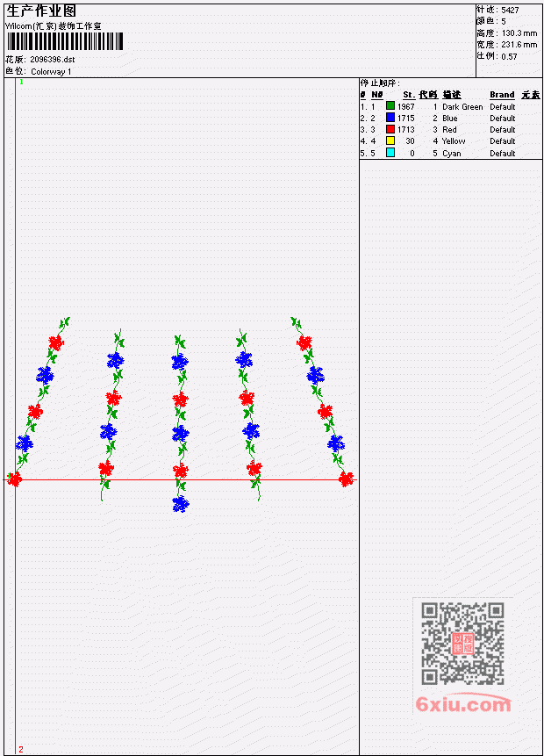Click stitch count 1713 in Red row

(x=405, y=130)
